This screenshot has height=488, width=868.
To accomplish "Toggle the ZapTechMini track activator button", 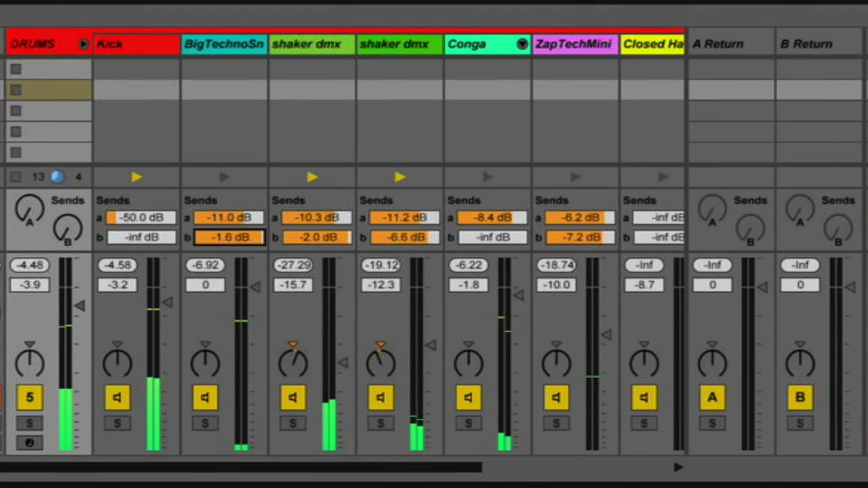I will (x=556, y=398).
